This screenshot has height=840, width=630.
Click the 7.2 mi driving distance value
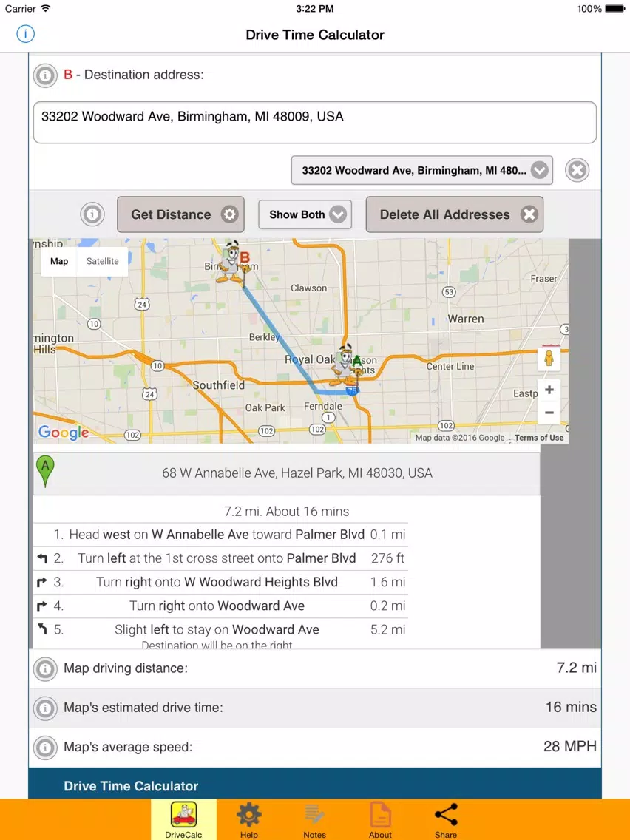(577, 668)
